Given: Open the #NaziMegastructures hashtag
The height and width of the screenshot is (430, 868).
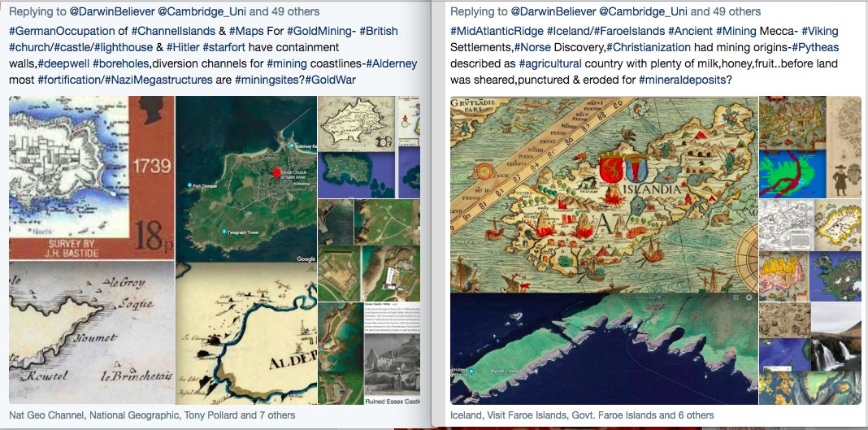Looking at the screenshot, I should (x=158, y=80).
